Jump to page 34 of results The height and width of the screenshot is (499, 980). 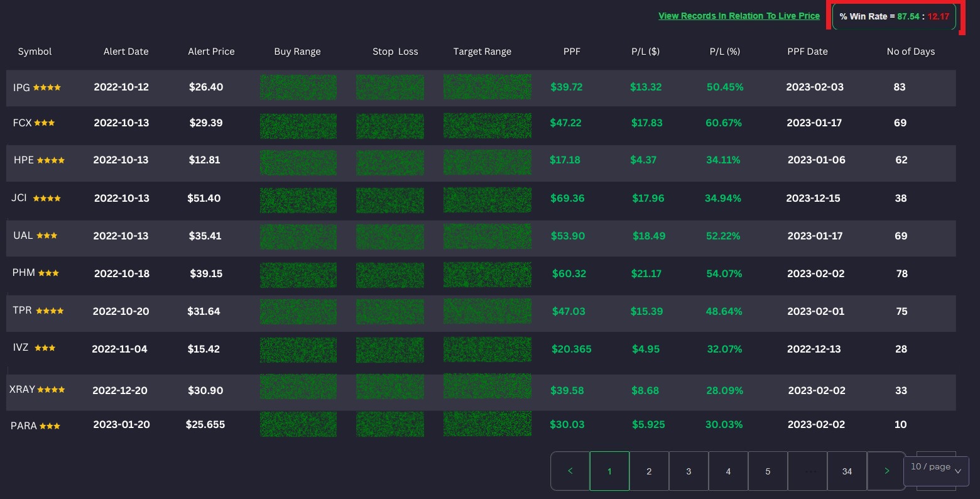point(847,471)
